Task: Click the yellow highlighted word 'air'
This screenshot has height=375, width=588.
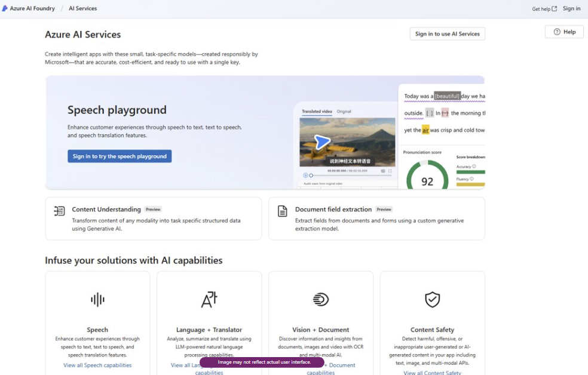Action: (x=425, y=130)
